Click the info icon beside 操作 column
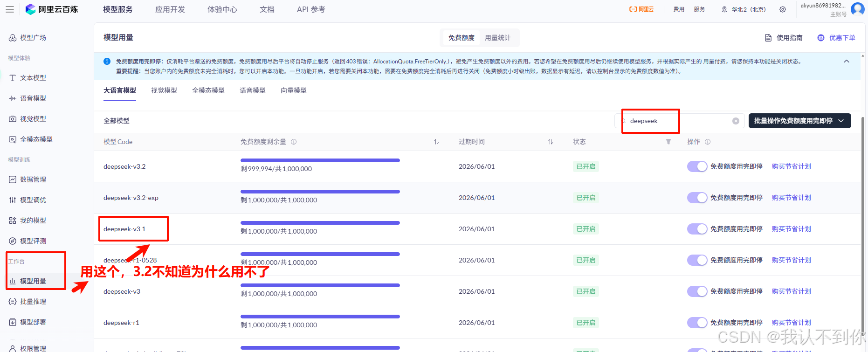 pyautogui.click(x=708, y=142)
